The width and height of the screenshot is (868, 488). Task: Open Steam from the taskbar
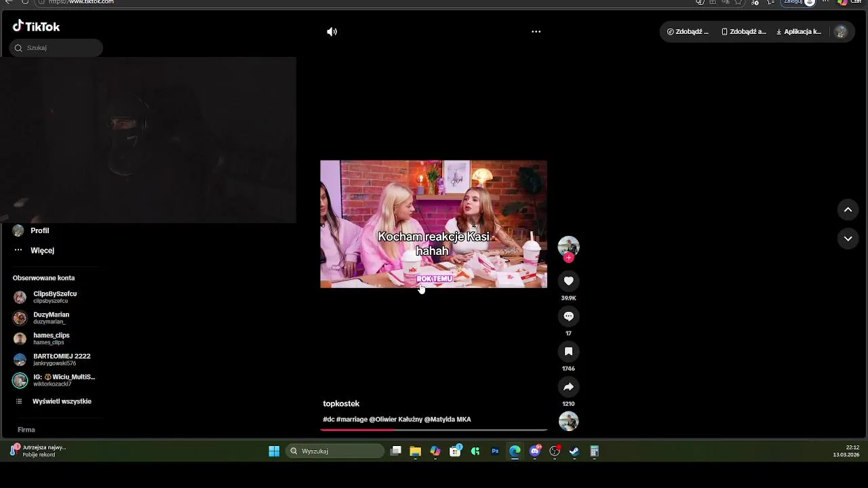[574, 451]
